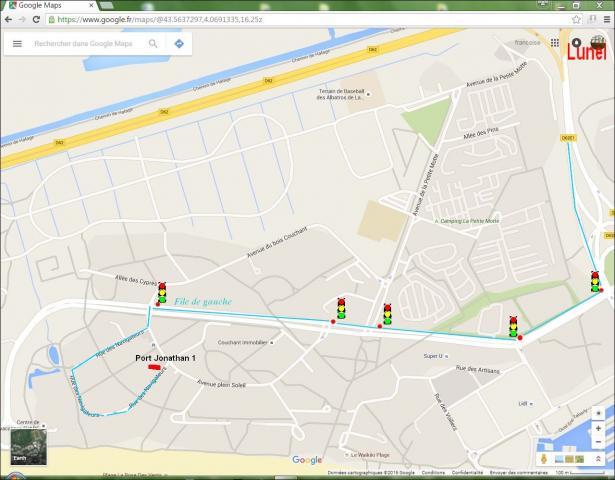The width and height of the screenshot is (615, 480).
Task: Click the magnifier search icon in Maps
Action: [153, 44]
